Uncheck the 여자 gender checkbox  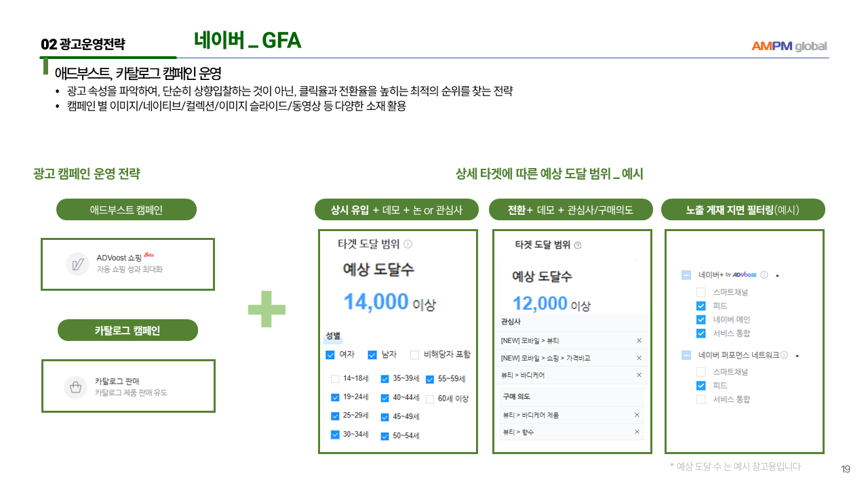tap(330, 354)
